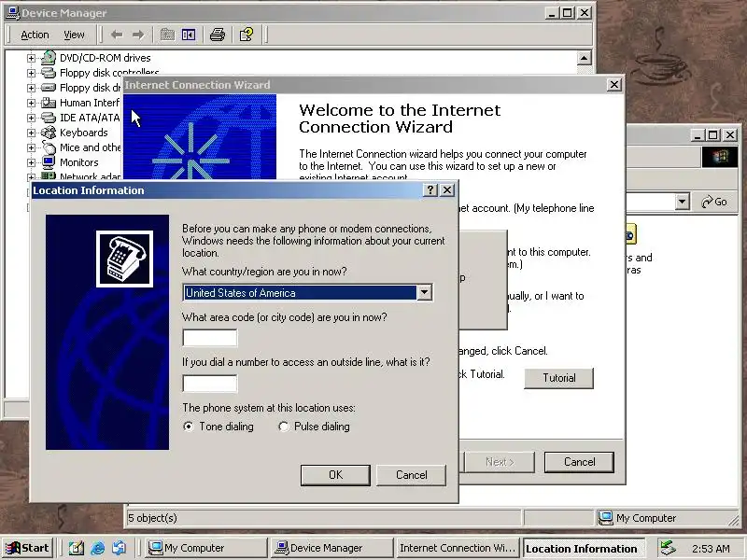Viewport: 747px width, 560px height.
Task: Select the Monitors tree item label
Action: 79,162
